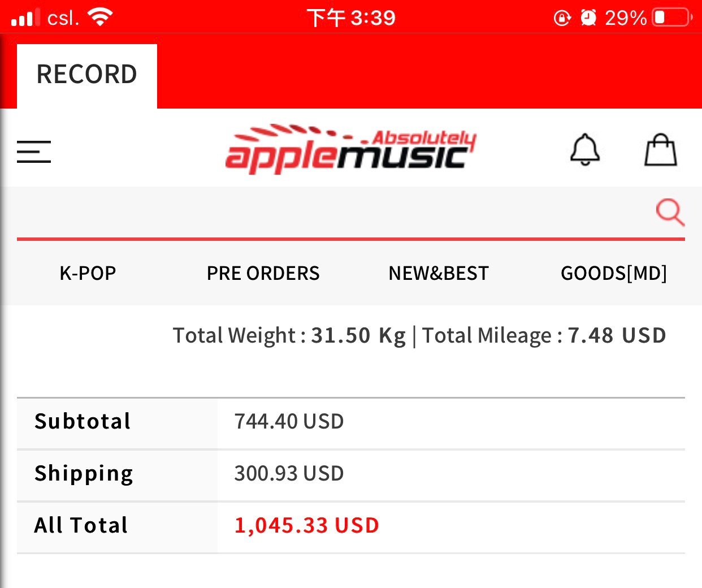The width and height of the screenshot is (702, 588).
Task: Tap the Total Mileage 7.48 USD text
Action: click(544, 335)
